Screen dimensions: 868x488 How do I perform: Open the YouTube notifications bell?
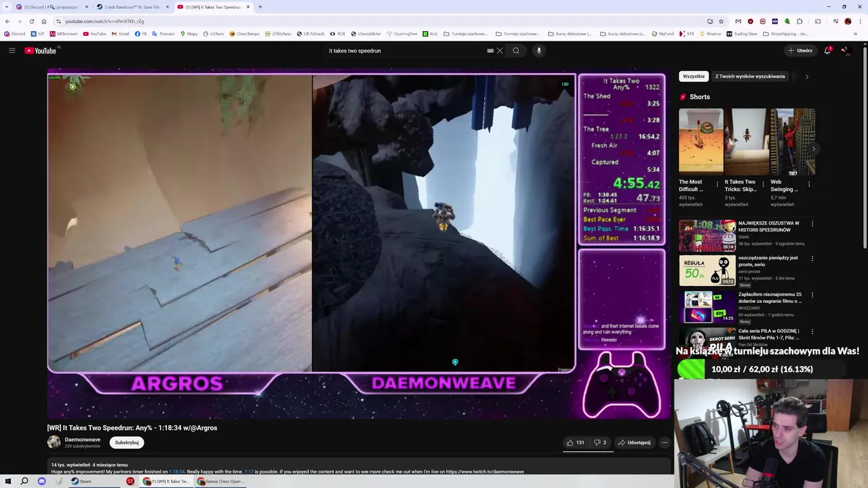tap(827, 50)
